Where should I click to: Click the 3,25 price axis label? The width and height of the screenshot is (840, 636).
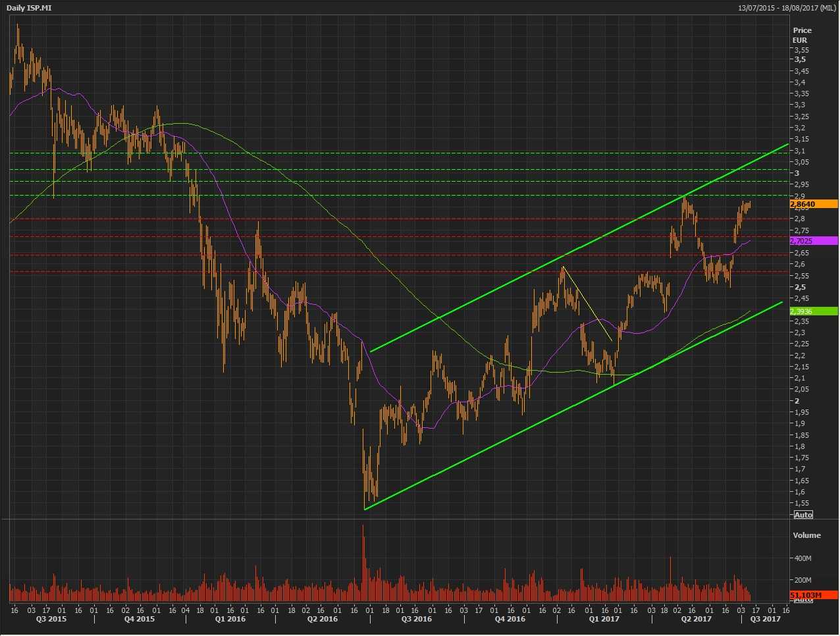[x=801, y=117]
